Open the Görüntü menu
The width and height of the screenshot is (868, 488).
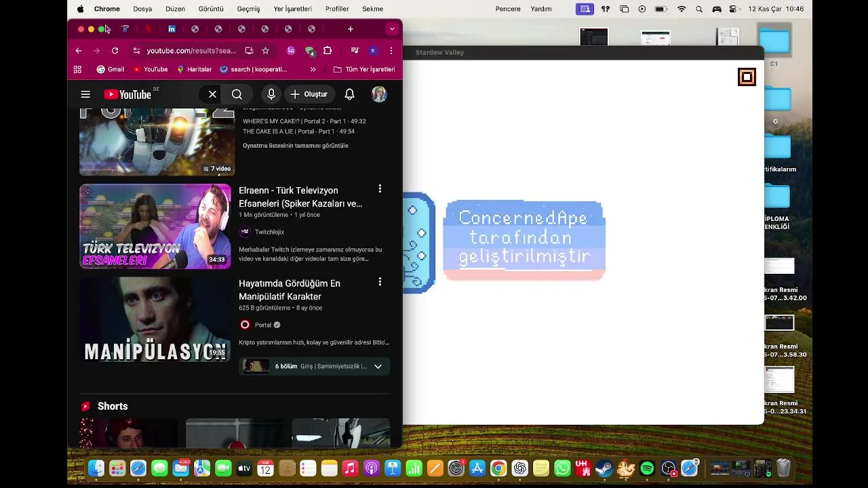[211, 9]
